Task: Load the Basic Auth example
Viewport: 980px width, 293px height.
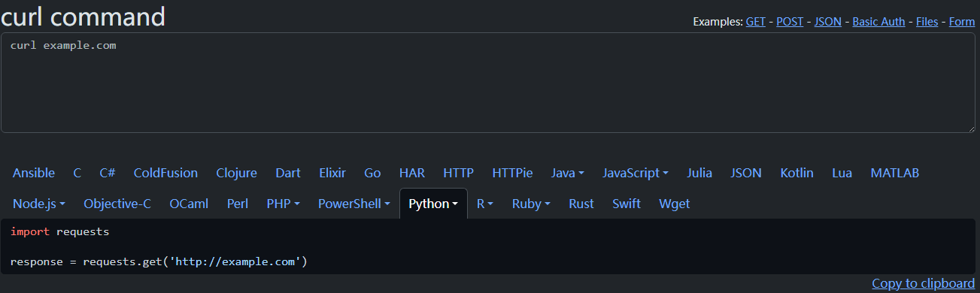Action: tap(878, 22)
